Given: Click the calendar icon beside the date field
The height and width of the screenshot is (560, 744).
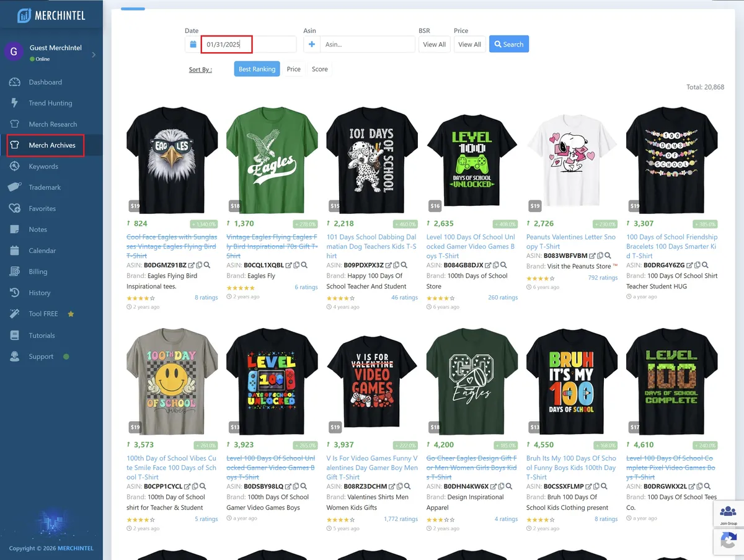Looking at the screenshot, I should point(193,45).
